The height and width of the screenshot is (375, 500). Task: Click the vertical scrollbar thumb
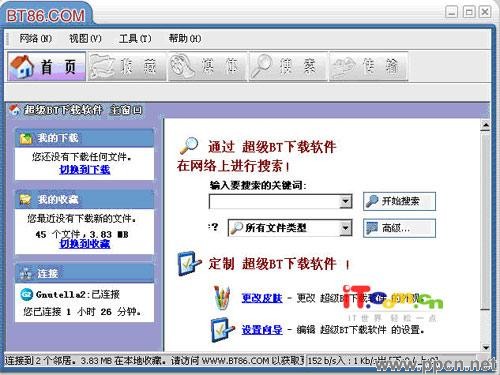click(485, 220)
